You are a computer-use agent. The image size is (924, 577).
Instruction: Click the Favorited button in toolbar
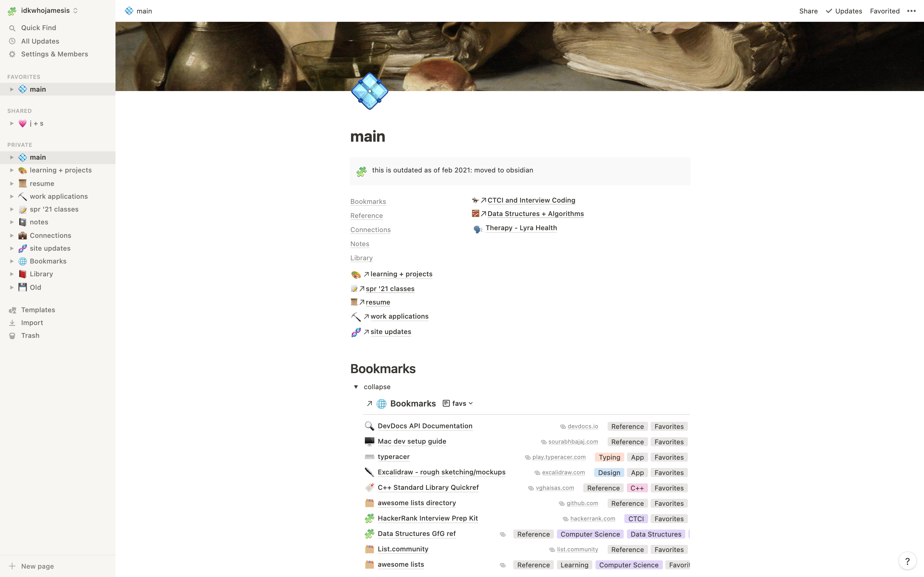click(885, 11)
